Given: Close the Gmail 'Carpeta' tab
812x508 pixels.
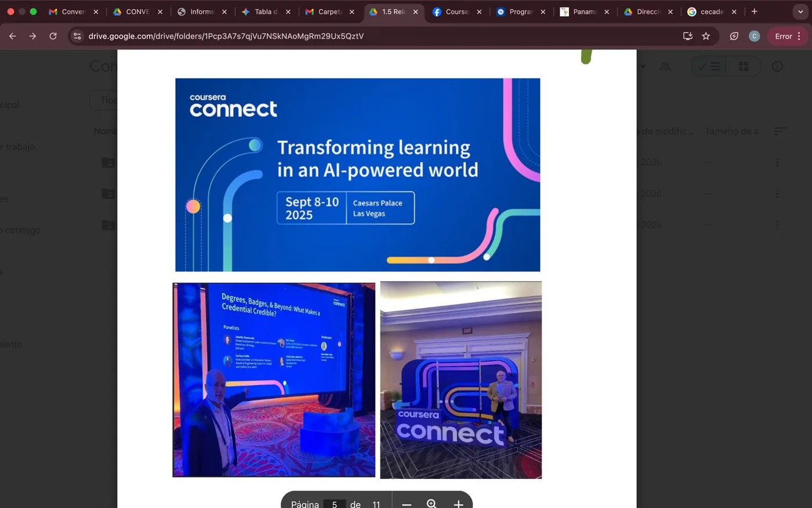Looking at the screenshot, I should tap(351, 12).
